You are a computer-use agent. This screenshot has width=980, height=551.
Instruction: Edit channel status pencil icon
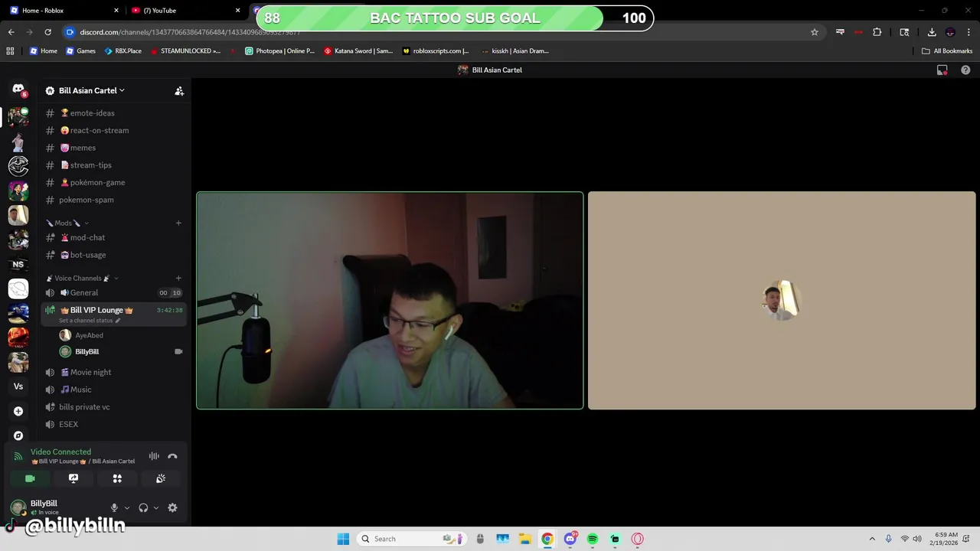(117, 321)
